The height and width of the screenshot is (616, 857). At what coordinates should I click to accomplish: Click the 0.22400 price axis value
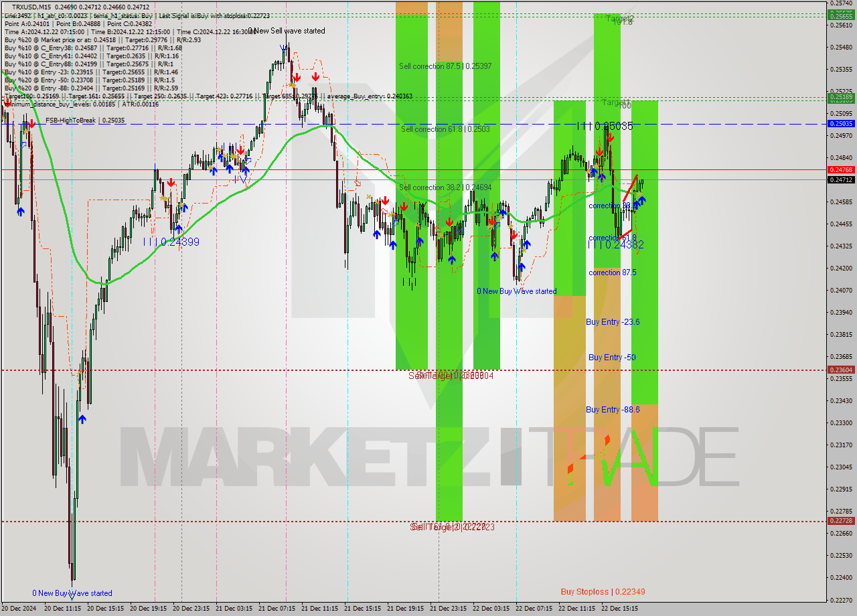click(842, 577)
